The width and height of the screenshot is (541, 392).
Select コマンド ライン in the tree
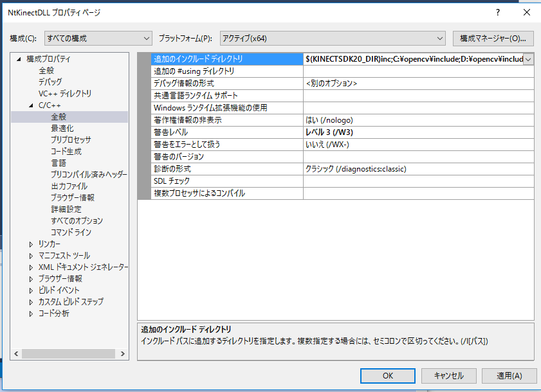(x=71, y=233)
